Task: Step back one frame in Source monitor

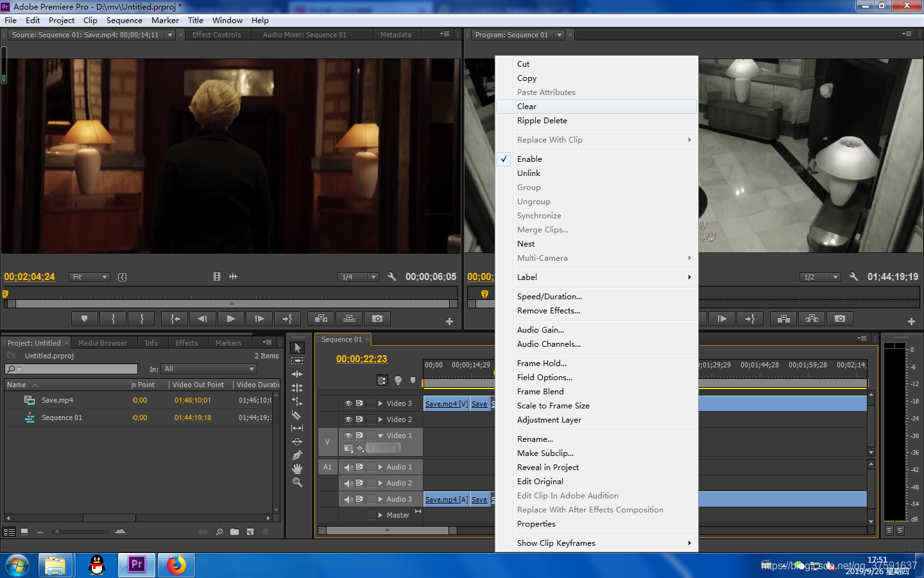Action: pos(203,319)
